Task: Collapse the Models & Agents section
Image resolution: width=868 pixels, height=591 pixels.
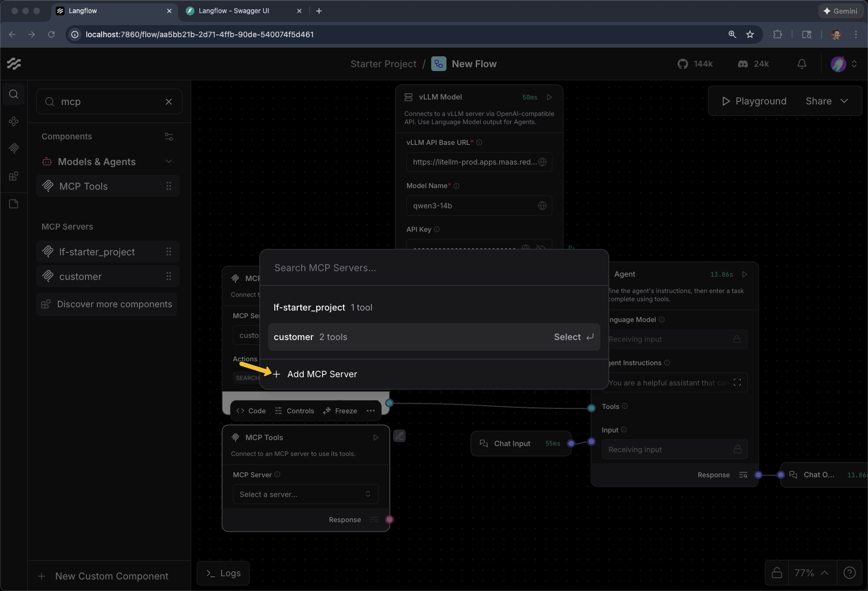Action: [169, 161]
